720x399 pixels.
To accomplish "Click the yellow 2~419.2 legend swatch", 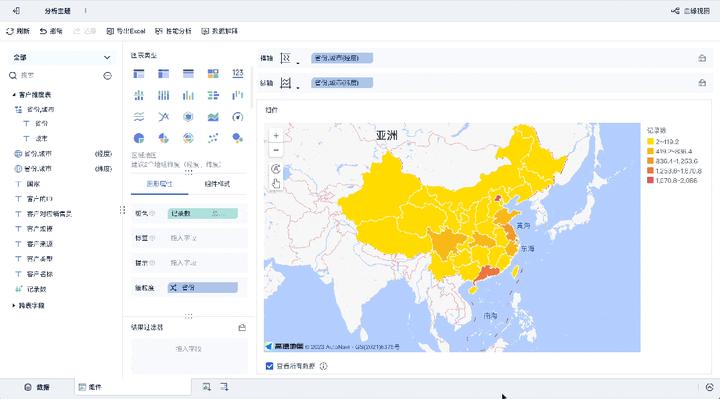I will (x=650, y=141).
